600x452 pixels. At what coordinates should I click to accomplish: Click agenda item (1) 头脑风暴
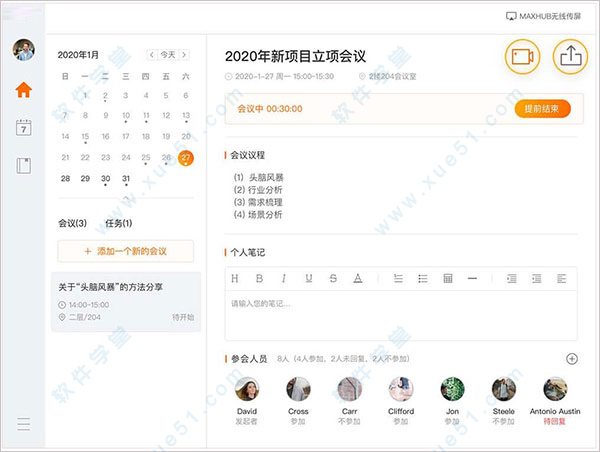coord(258,178)
